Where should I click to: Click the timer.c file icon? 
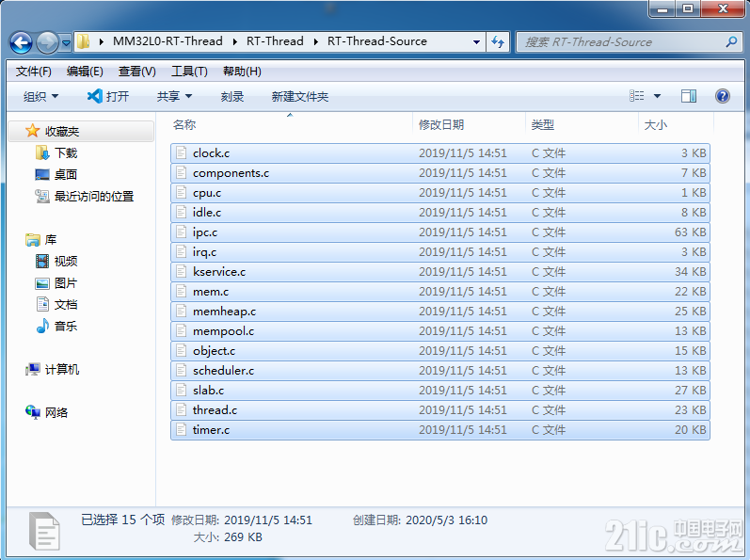click(x=181, y=430)
